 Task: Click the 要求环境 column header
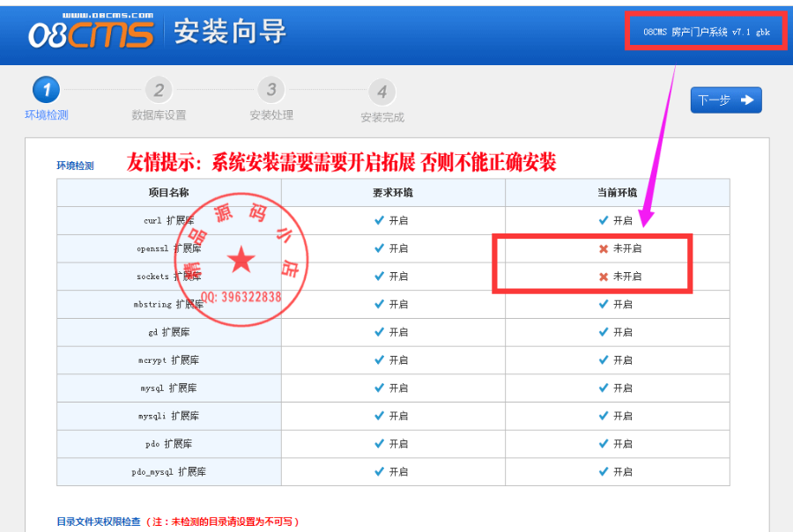coord(393,193)
